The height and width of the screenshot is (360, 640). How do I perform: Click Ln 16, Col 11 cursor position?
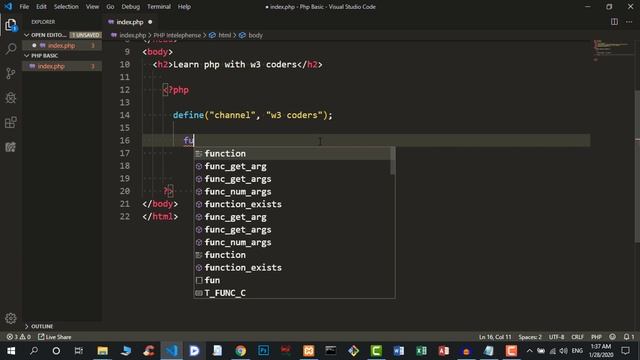[495, 337]
